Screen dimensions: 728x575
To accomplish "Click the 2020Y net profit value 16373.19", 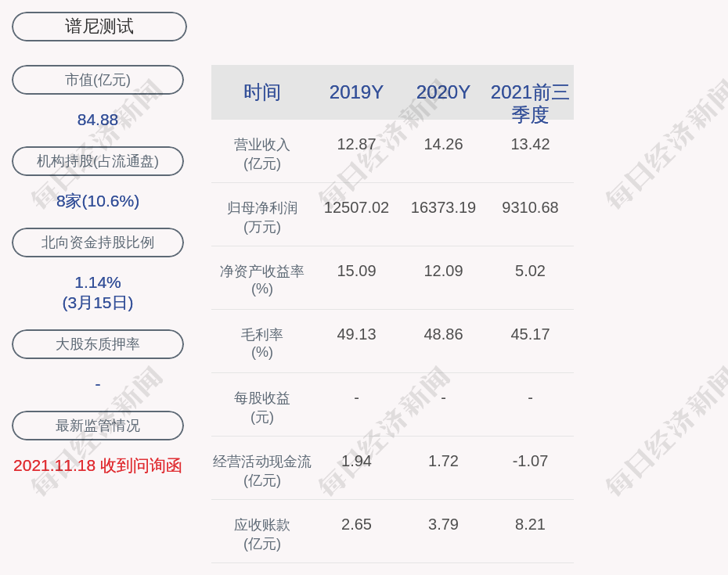I will tap(443, 207).
